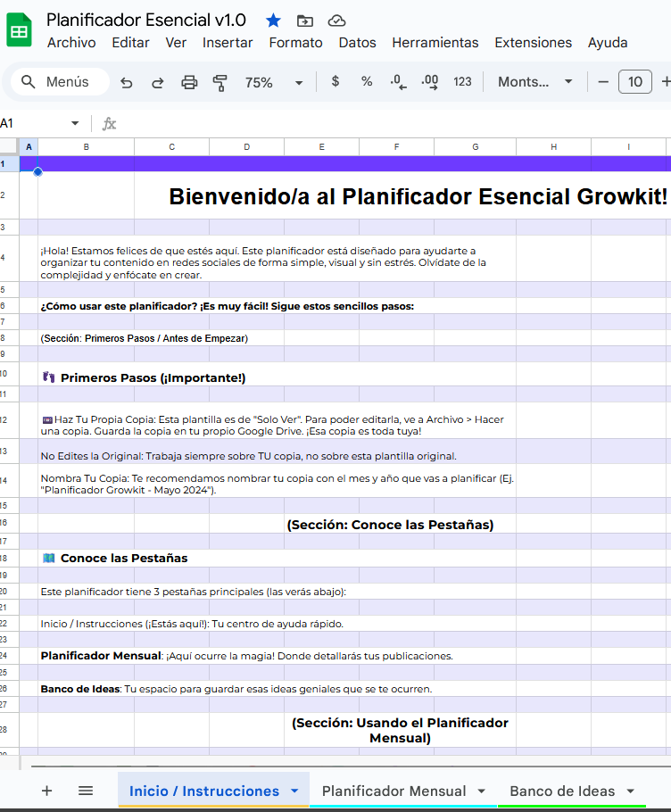Open the Google Sheets home icon

click(19, 30)
